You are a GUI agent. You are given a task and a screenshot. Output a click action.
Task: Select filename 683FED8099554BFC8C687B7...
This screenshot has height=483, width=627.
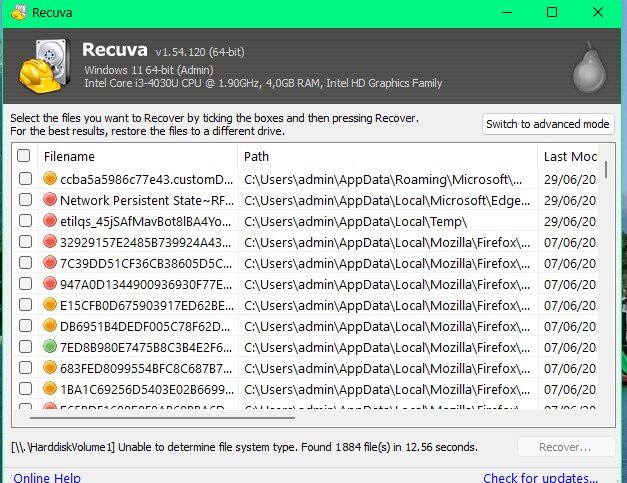(x=147, y=368)
